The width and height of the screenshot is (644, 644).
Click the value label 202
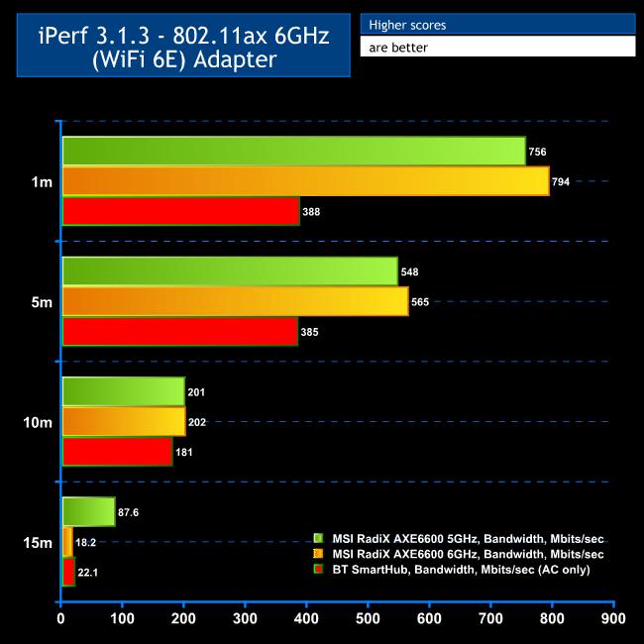(x=197, y=422)
